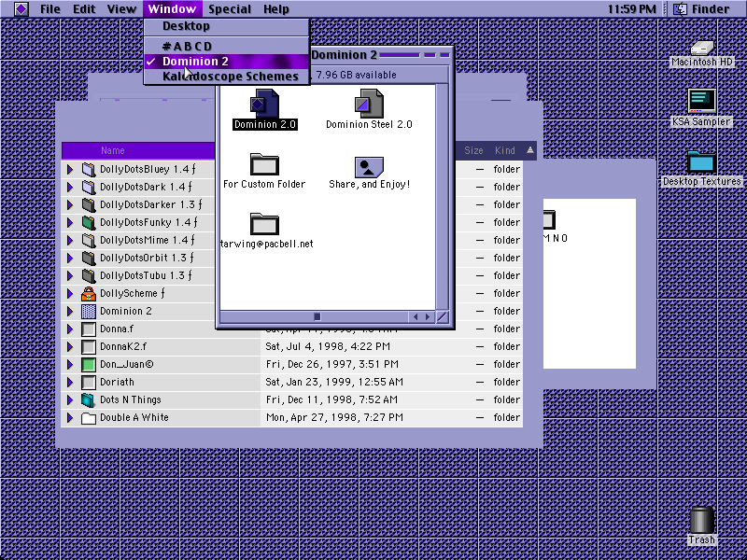Expand the Dominion 2 row disclosure triangle
Screen dimensions: 747x560
point(69,311)
